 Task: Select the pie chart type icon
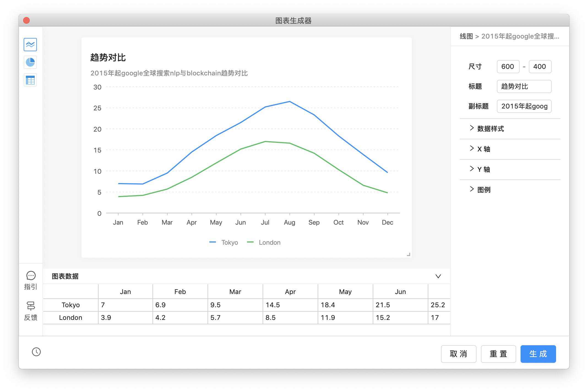30,62
